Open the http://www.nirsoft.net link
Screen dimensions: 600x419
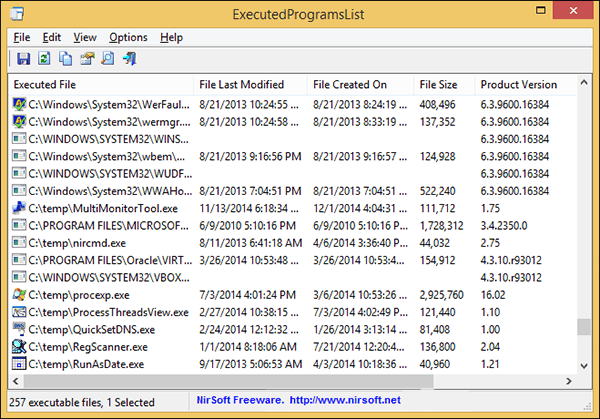coord(345,400)
